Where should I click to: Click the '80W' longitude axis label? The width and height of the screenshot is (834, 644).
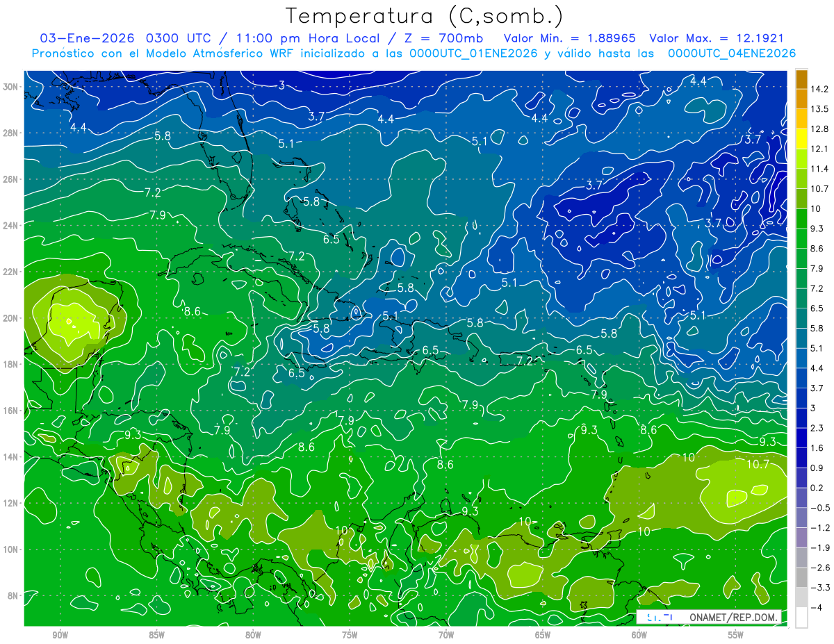click(253, 636)
